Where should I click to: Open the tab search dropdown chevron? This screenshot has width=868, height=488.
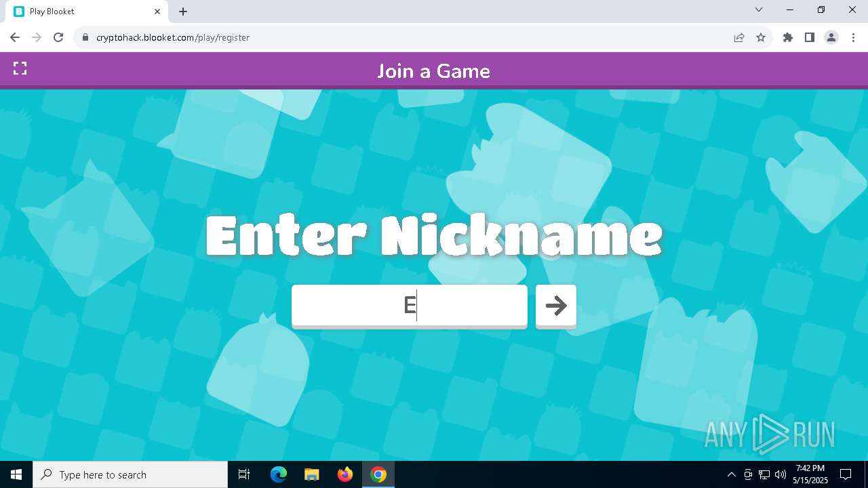759,10
